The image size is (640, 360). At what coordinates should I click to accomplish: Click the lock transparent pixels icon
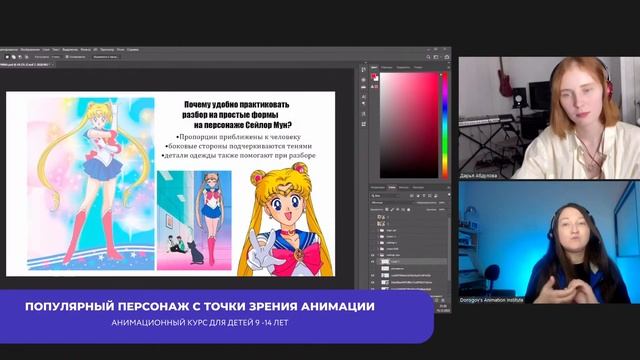tap(387, 209)
